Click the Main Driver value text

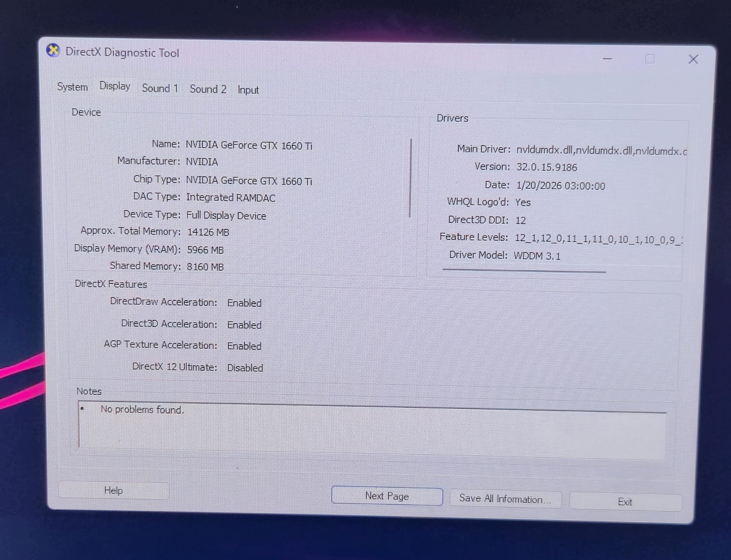(601, 151)
